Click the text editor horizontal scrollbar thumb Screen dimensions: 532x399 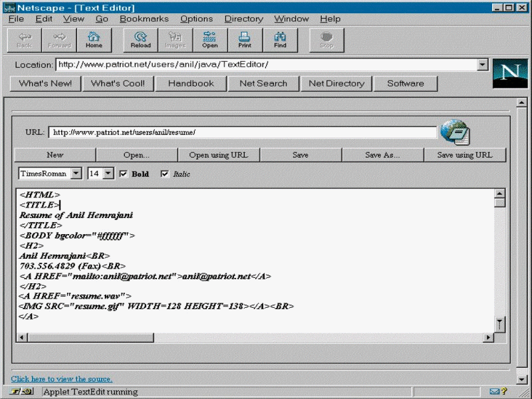click(90, 338)
